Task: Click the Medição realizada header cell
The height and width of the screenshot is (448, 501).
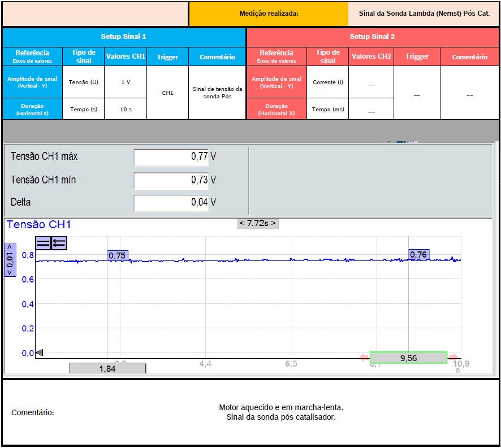Action: click(x=269, y=14)
